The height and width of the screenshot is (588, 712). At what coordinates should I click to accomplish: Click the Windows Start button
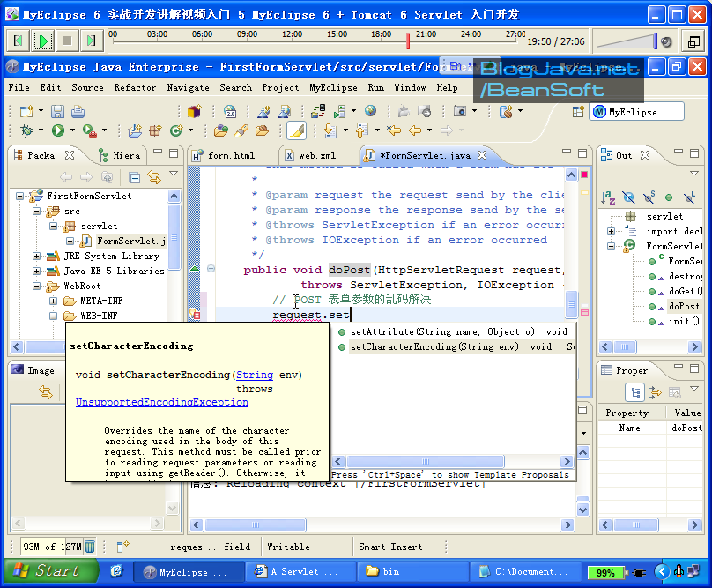coord(51,570)
